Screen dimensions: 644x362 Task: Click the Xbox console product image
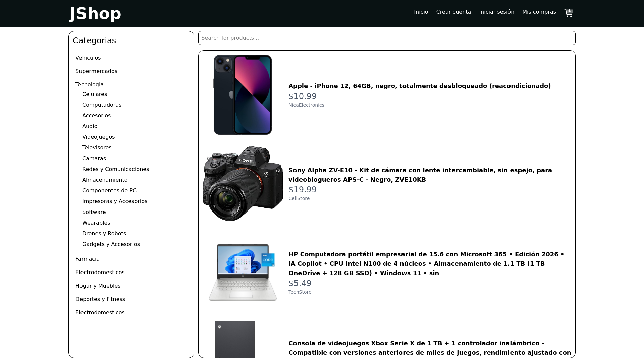pyautogui.click(x=235, y=340)
